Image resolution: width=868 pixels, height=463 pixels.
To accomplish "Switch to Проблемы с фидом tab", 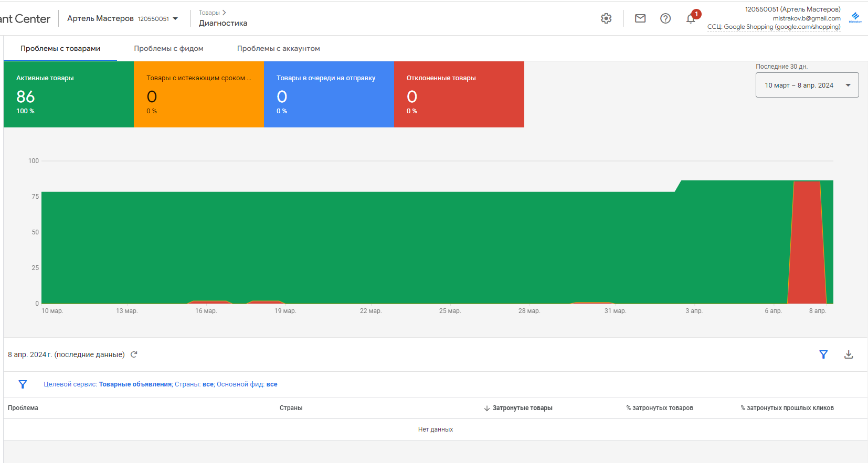I will pos(168,48).
